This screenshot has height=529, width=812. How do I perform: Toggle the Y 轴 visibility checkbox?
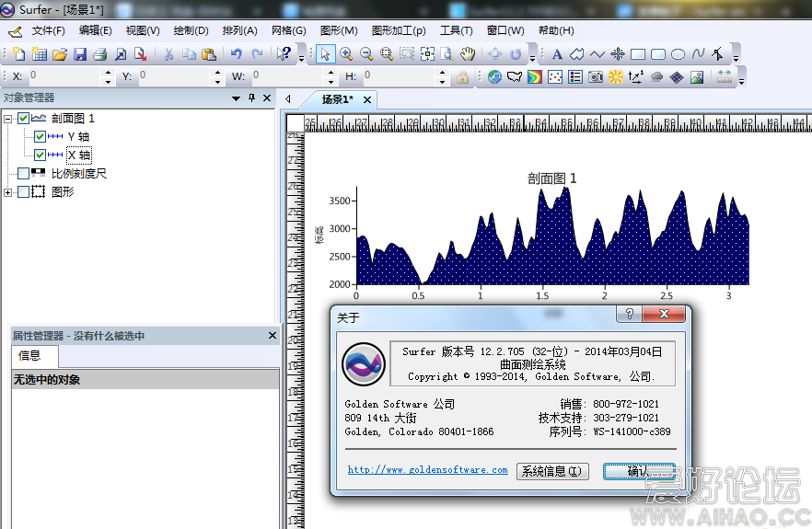(x=40, y=137)
